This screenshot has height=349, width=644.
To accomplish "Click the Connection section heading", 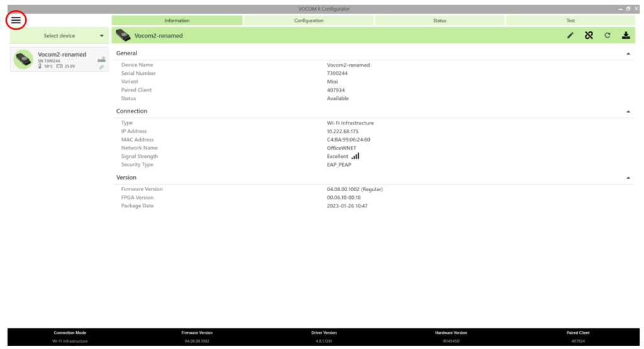I will pyautogui.click(x=131, y=111).
